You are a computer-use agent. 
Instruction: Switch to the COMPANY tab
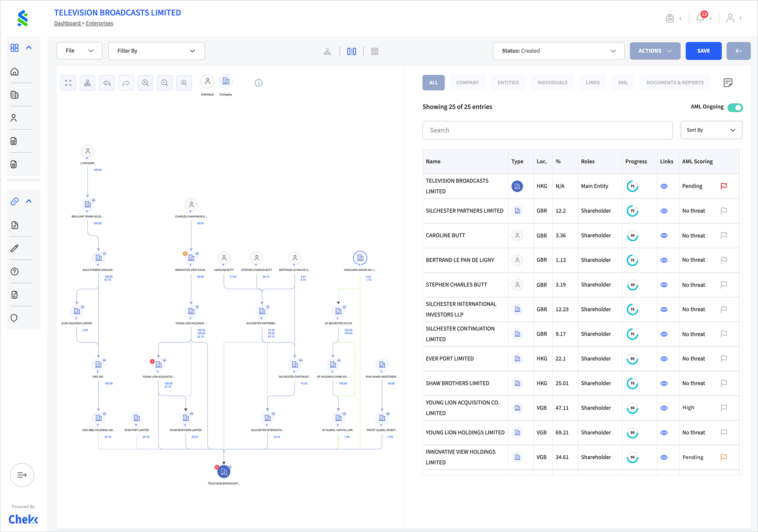(467, 83)
